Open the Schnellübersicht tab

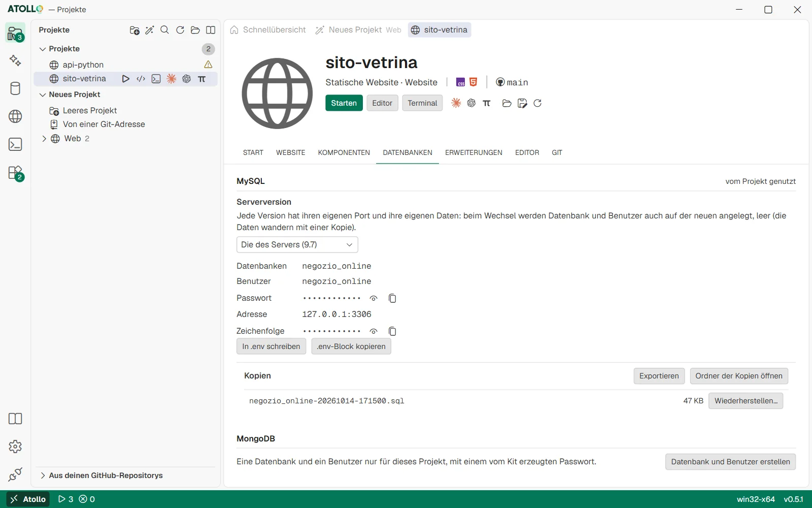tap(268, 30)
